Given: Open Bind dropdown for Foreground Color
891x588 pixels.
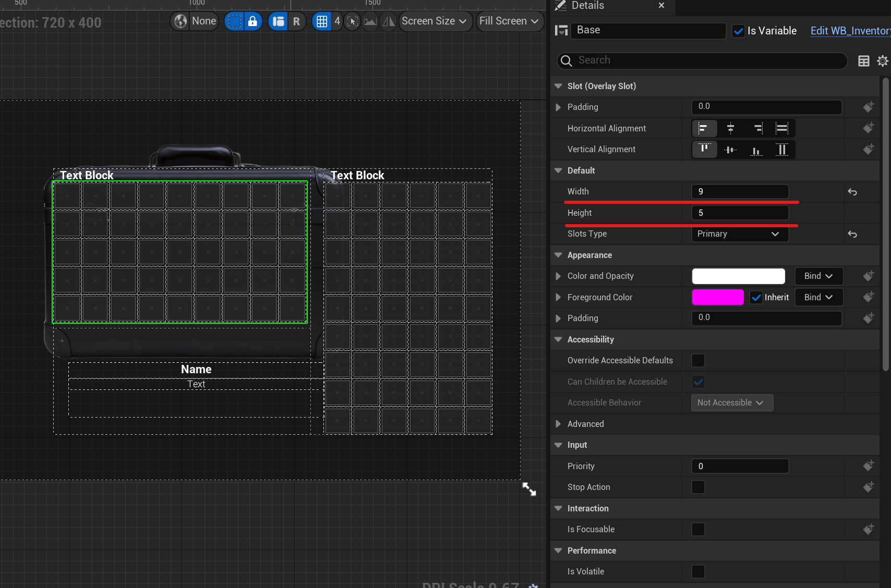Looking at the screenshot, I should pos(818,297).
